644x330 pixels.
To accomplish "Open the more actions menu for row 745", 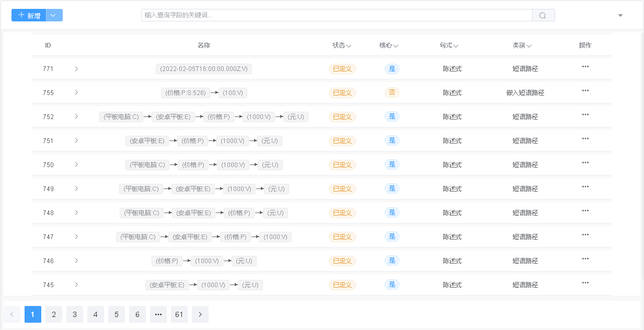I will [585, 283].
